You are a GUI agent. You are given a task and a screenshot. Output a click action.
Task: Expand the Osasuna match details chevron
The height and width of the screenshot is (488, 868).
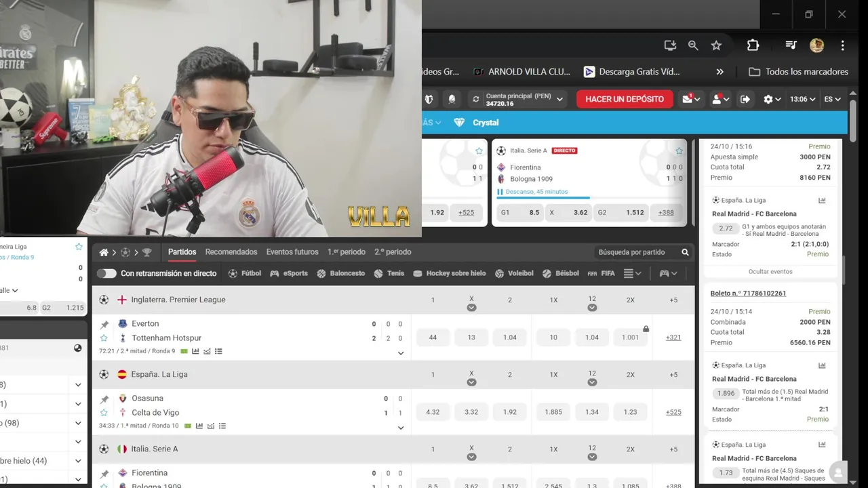point(401,427)
